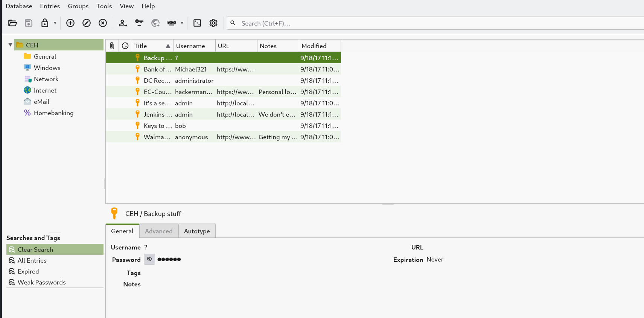Screen dimensions: 644x318
Task: Edit selected entry with pencil circle icon
Action: coord(87,23)
